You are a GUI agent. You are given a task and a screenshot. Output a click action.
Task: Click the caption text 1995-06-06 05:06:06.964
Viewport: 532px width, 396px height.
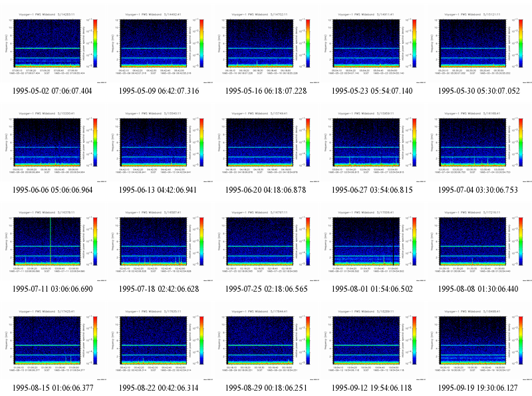coord(53,190)
